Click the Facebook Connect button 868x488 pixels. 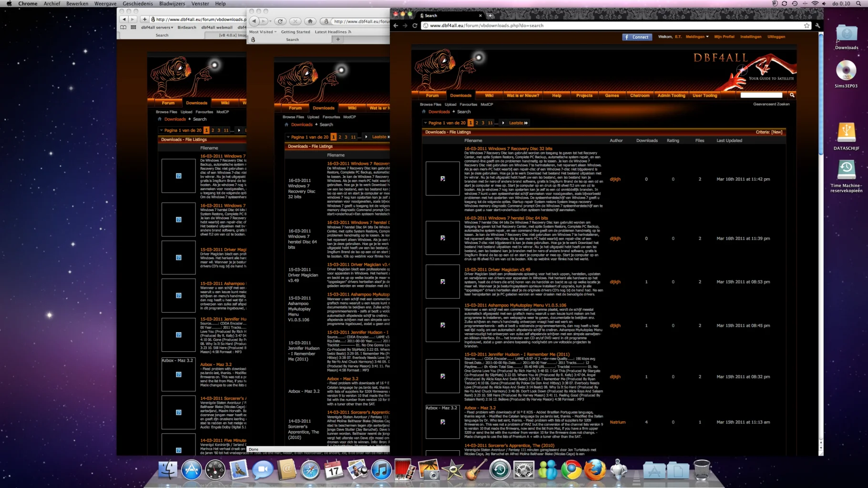637,37
